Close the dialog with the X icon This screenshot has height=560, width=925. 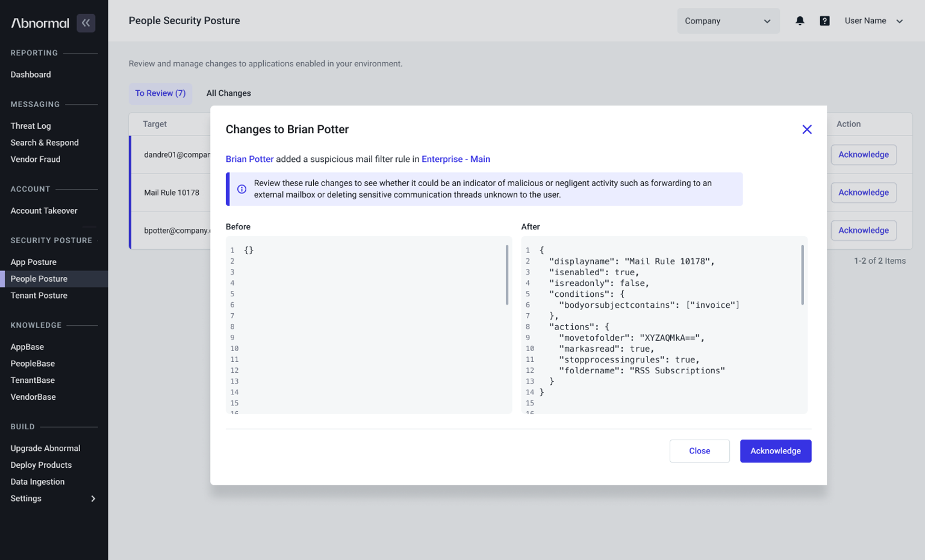click(807, 129)
